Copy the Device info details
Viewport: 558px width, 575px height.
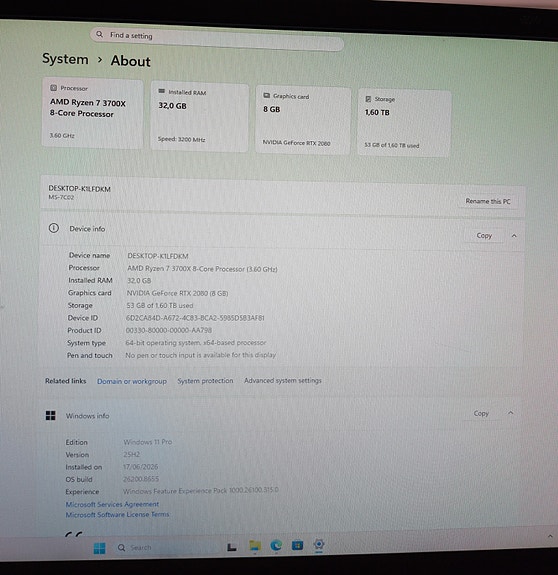point(484,235)
